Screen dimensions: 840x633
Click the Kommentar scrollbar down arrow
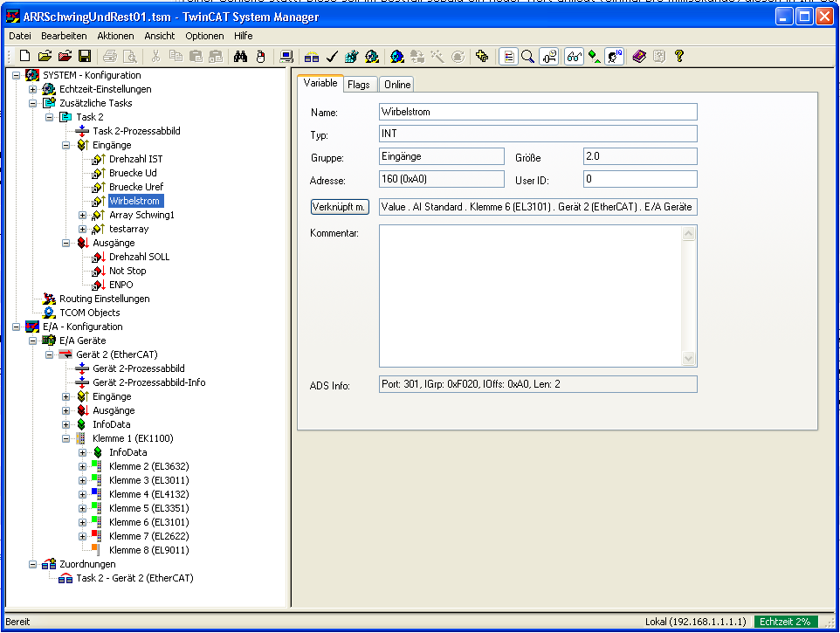(x=689, y=359)
